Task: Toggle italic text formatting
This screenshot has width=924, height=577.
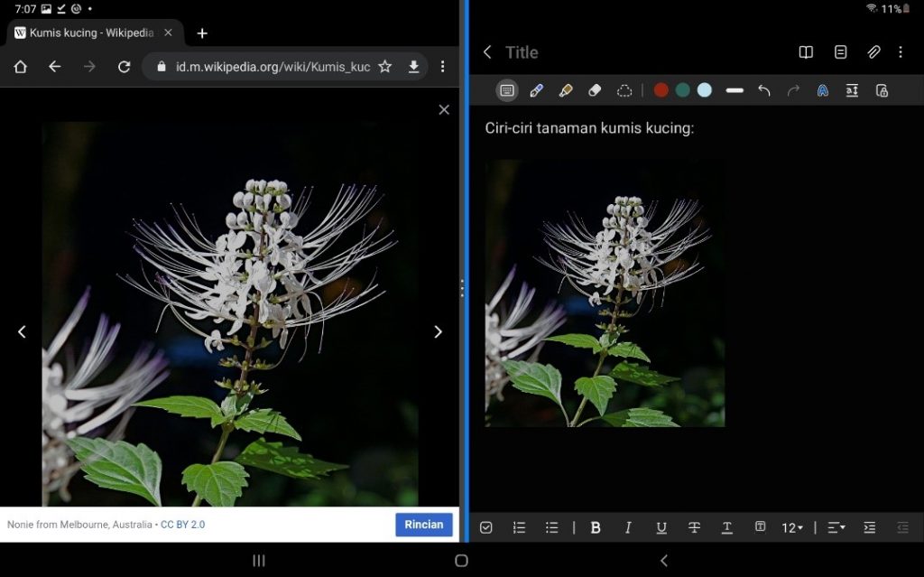Action: [628, 527]
